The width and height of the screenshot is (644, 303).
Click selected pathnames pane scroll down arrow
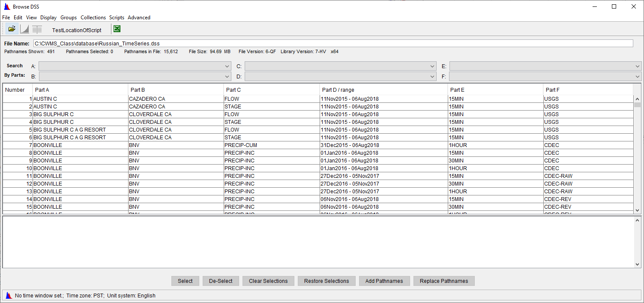(638, 264)
